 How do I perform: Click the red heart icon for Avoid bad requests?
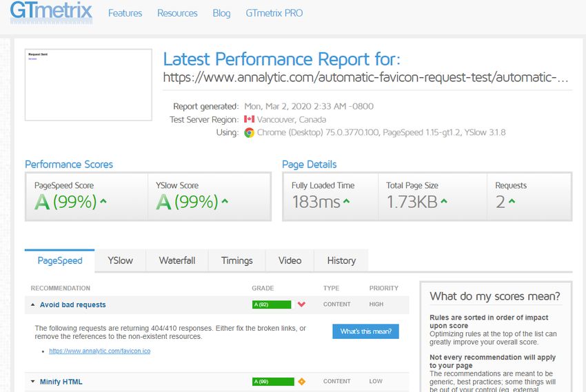(301, 305)
